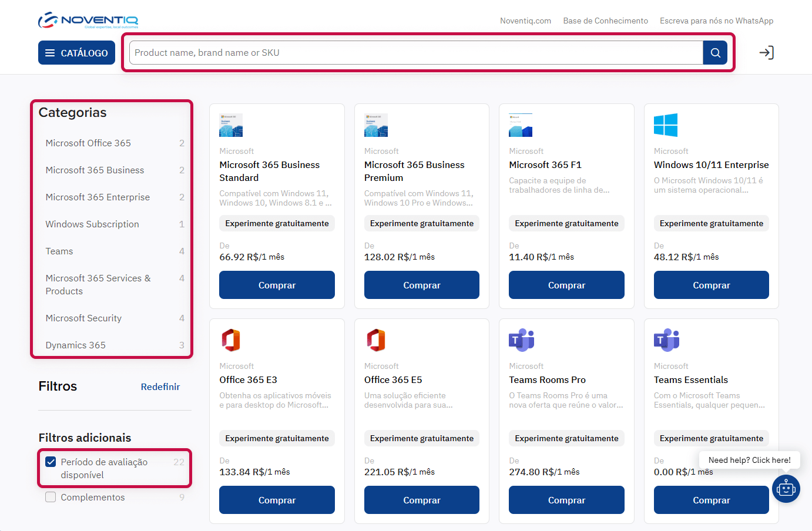
Task: Click the Redefinir filters link
Action: point(160,387)
